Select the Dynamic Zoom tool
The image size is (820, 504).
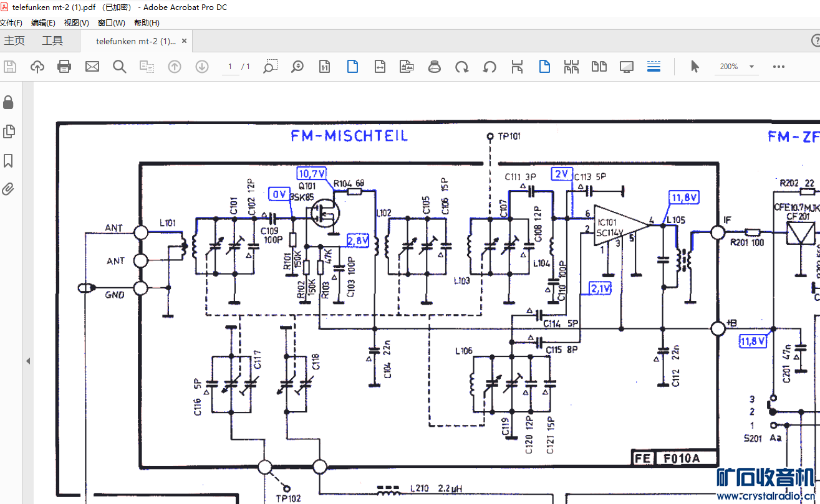pos(297,67)
